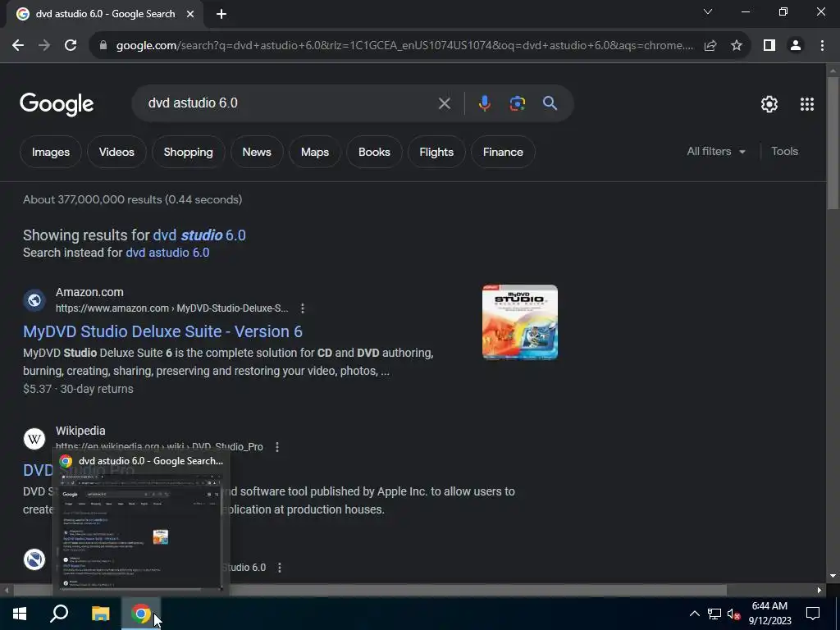Open the Chrome side panel
Image resolution: width=840 pixels, height=630 pixels.
click(x=769, y=46)
